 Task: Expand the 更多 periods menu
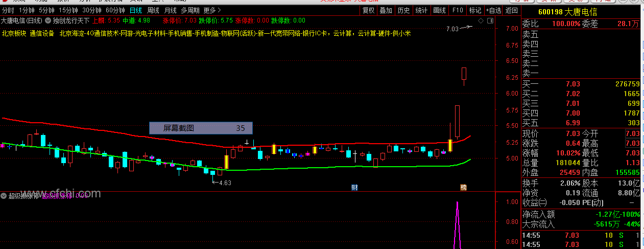pos(212,10)
